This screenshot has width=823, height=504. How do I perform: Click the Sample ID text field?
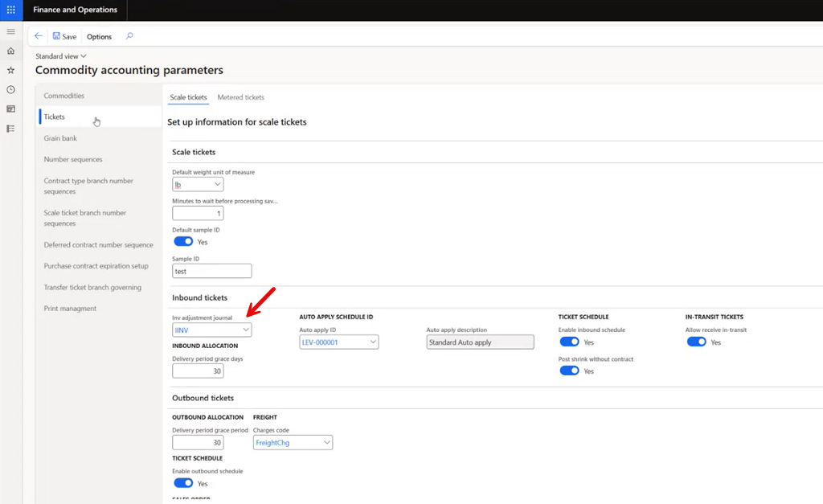point(212,272)
